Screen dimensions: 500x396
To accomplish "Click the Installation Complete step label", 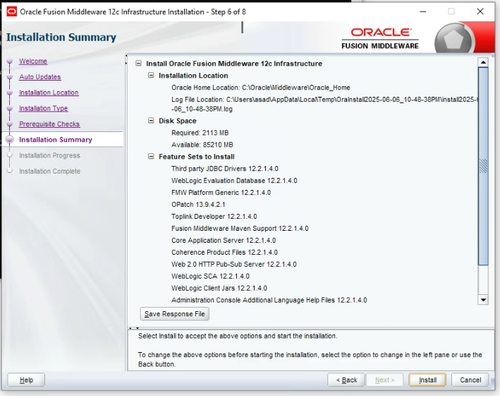I will point(50,171).
